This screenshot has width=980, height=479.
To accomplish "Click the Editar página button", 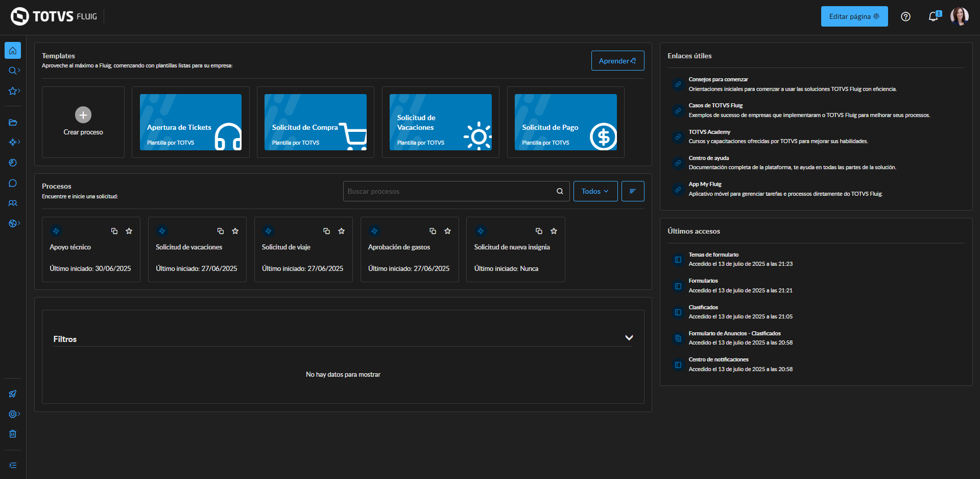I will pyautogui.click(x=854, y=16).
